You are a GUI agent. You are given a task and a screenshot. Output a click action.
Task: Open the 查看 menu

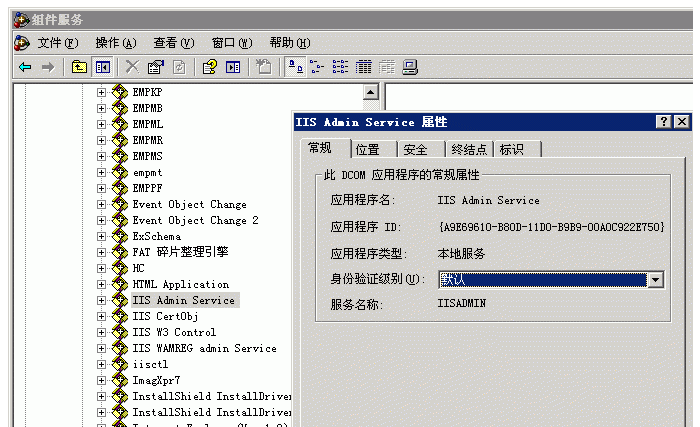[x=172, y=43]
